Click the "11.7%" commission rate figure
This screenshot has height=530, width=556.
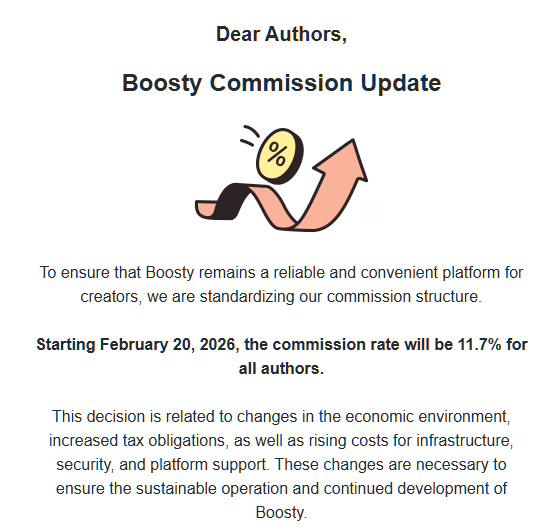coord(479,345)
